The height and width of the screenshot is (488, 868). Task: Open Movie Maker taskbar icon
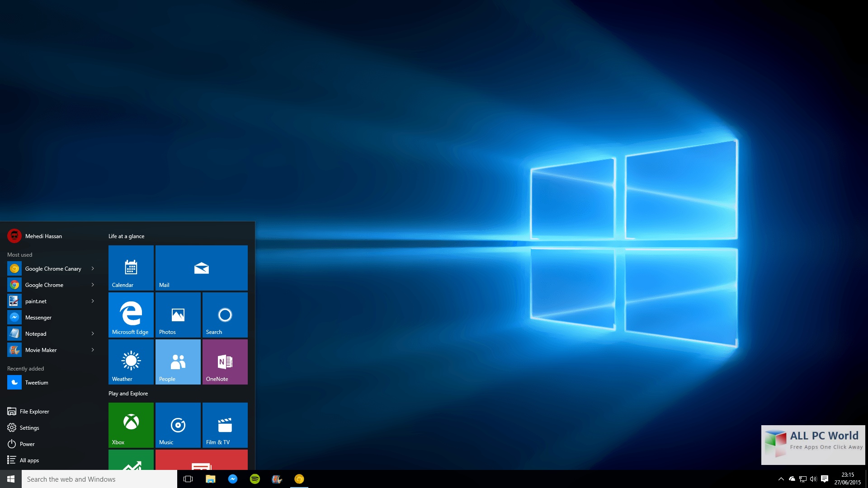click(277, 479)
